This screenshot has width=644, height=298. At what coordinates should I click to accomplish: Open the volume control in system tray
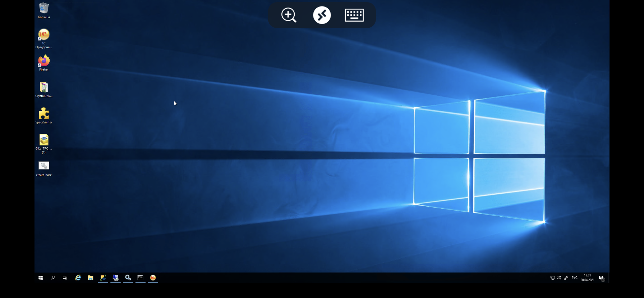[559, 278]
